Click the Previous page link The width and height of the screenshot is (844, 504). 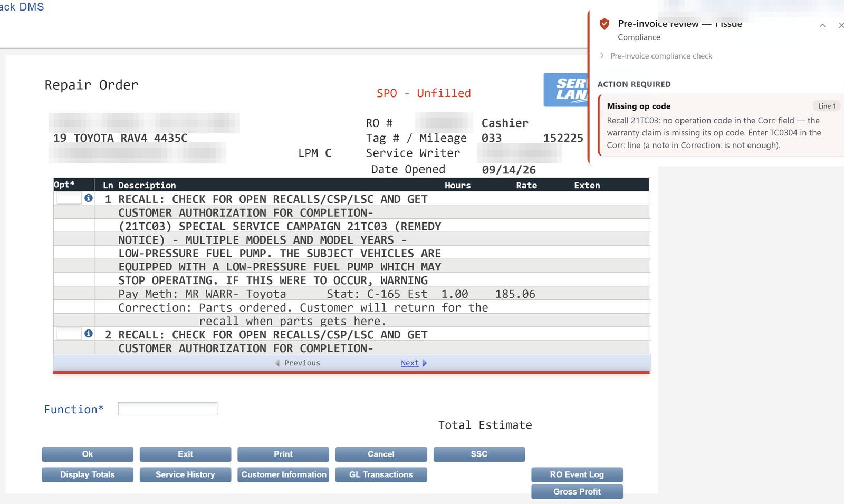(x=302, y=363)
